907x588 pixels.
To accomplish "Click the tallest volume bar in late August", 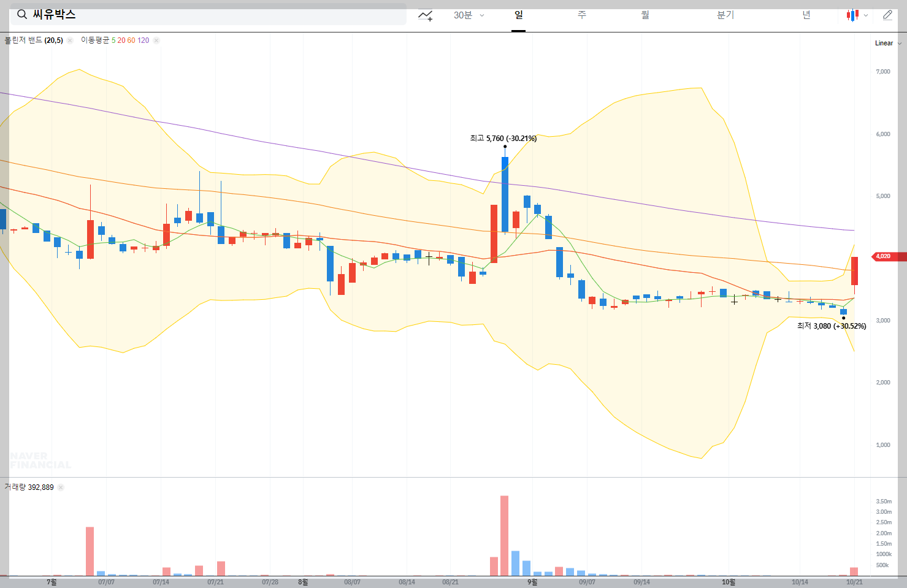I will click(x=504, y=535).
